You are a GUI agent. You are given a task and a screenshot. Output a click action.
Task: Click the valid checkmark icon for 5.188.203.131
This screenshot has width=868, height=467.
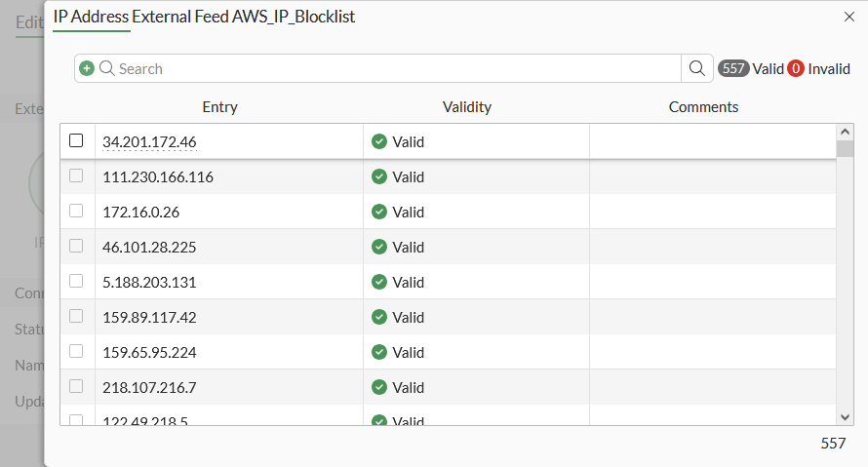pos(379,282)
